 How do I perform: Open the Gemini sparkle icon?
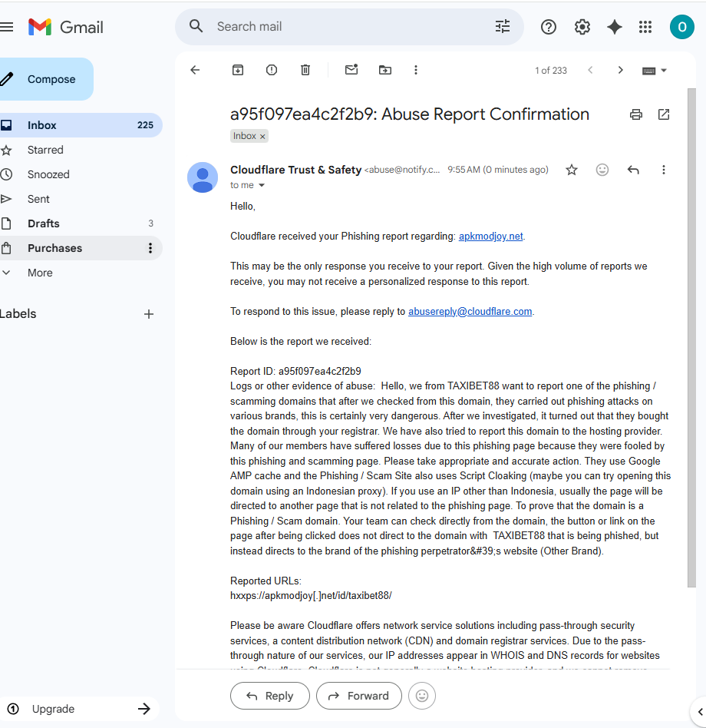pyautogui.click(x=614, y=27)
